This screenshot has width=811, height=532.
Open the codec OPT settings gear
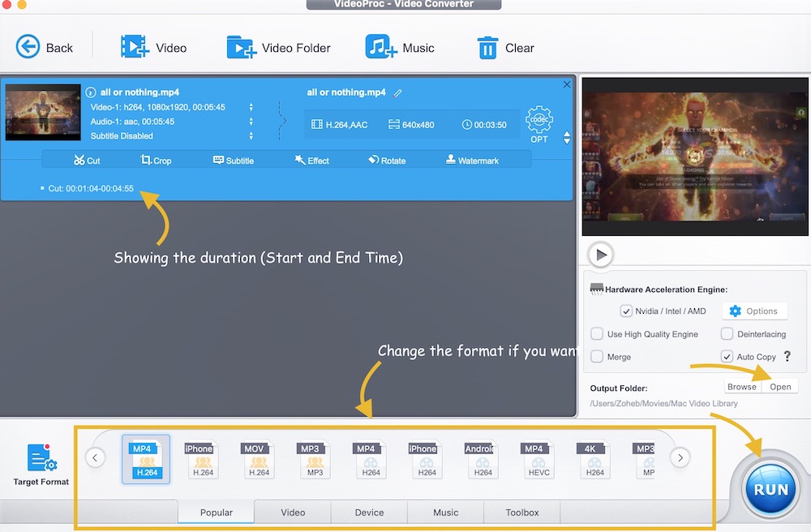(x=539, y=120)
